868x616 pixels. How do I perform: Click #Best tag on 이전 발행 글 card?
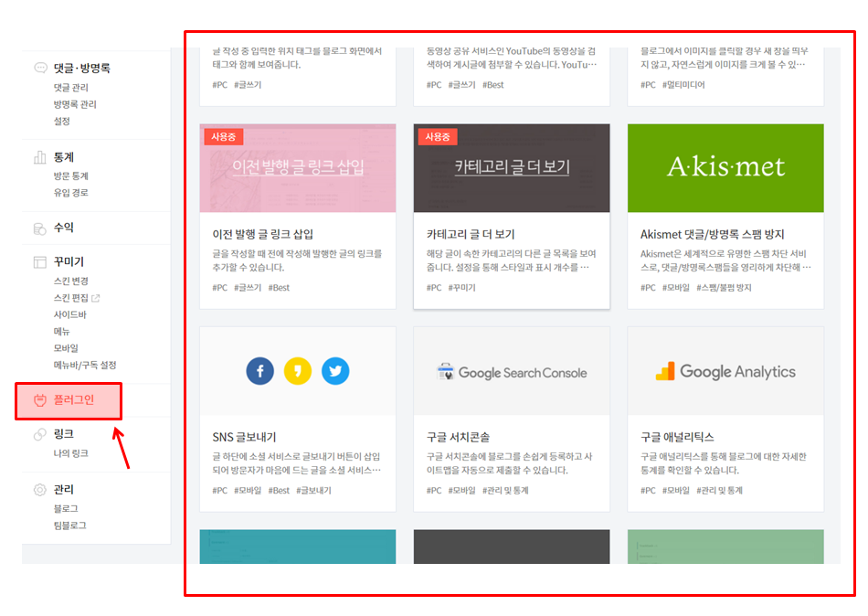(279, 288)
